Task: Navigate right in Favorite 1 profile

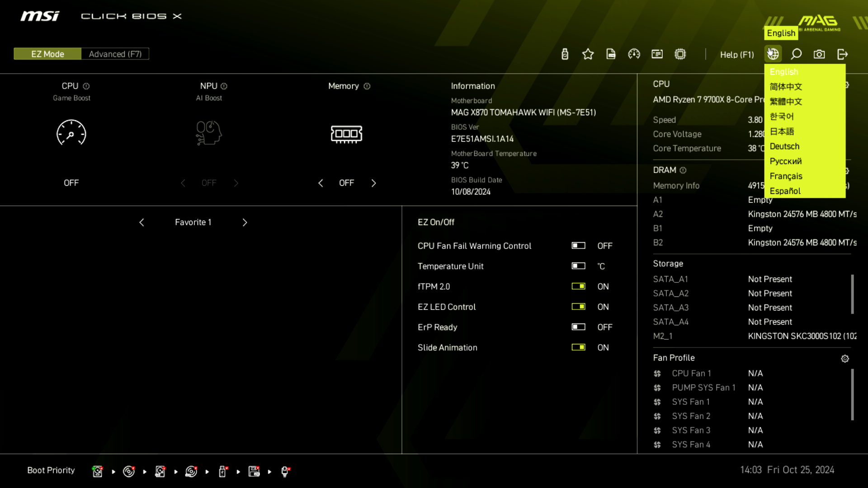Action: [x=245, y=222]
